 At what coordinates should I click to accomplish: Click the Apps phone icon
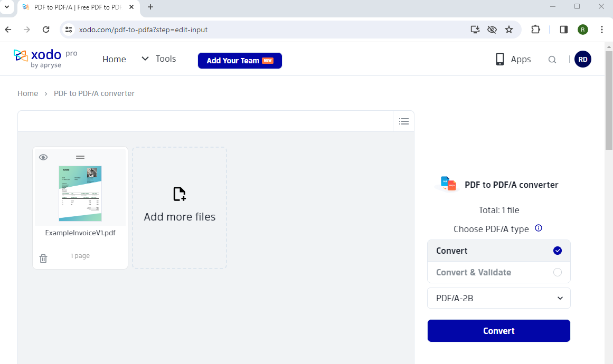(x=499, y=60)
